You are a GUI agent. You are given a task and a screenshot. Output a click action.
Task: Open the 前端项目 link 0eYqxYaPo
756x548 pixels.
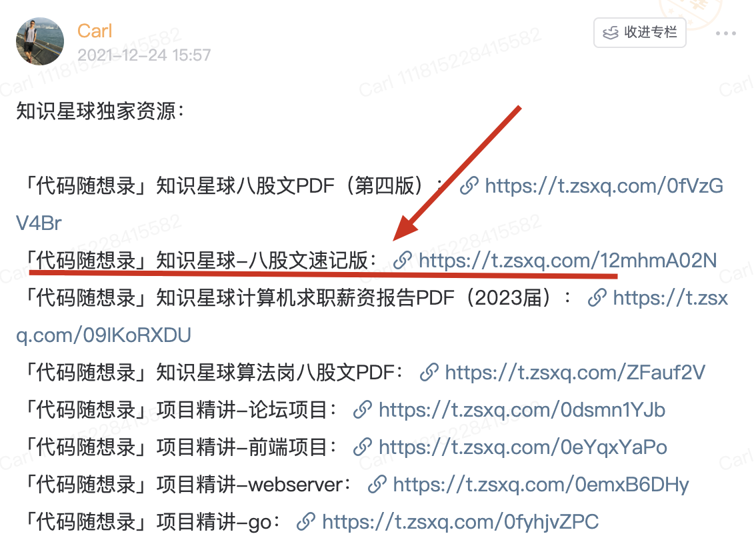pyautogui.click(x=523, y=447)
